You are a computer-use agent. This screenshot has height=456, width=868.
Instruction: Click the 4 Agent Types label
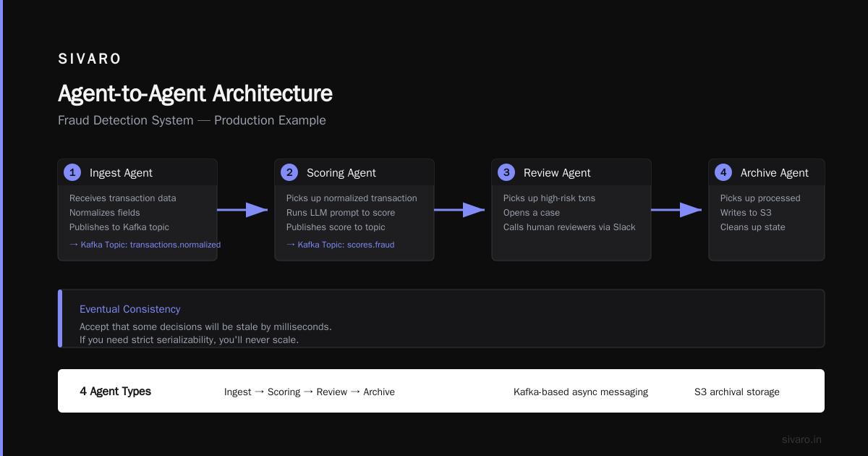coord(115,392)
